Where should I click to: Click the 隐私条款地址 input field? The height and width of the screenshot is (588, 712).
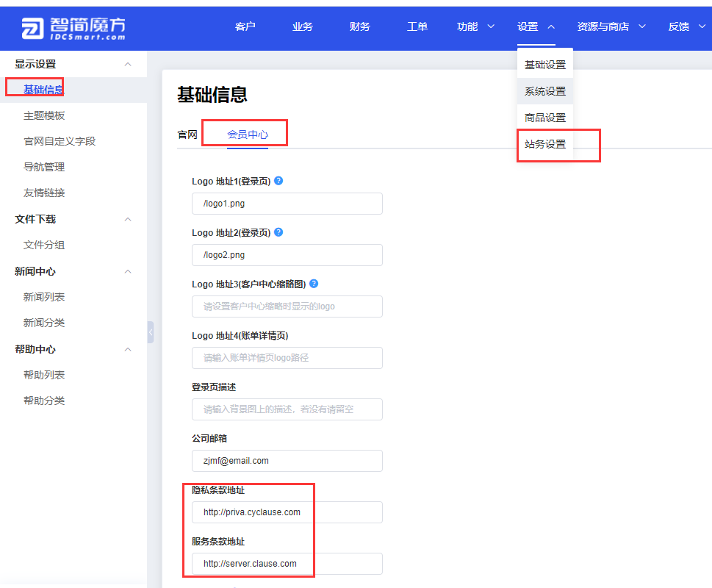(x=287, y=512)
